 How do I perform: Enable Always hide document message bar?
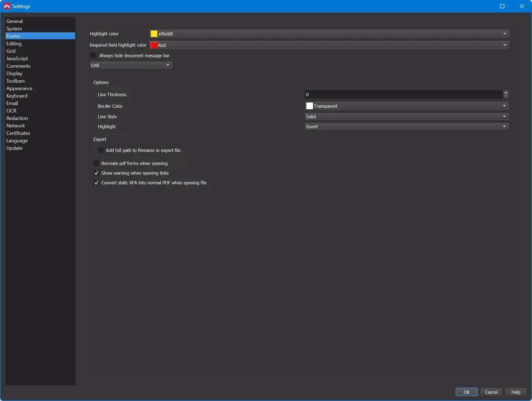pos(93,56)
